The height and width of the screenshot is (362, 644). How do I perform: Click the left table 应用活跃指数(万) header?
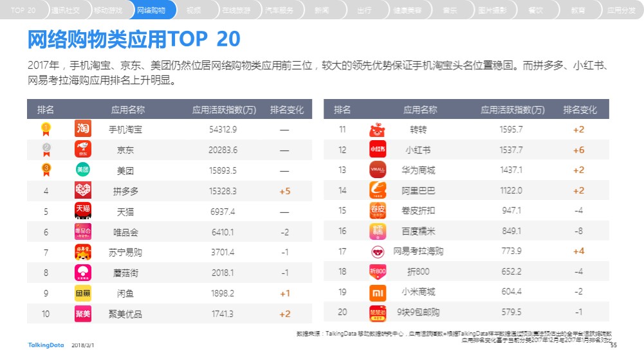225,109
